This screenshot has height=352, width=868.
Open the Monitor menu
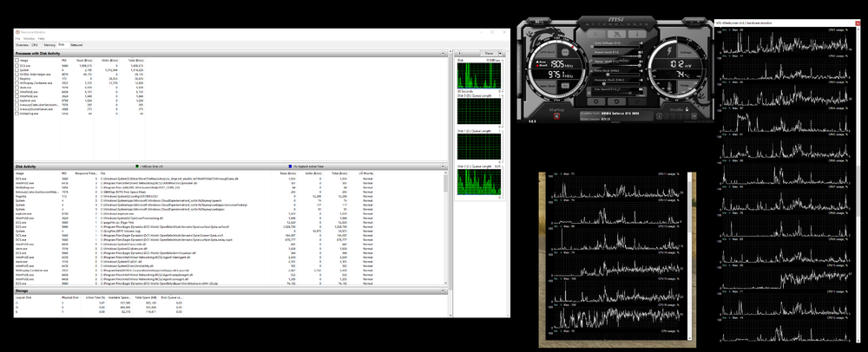click(x=30, y=38)
